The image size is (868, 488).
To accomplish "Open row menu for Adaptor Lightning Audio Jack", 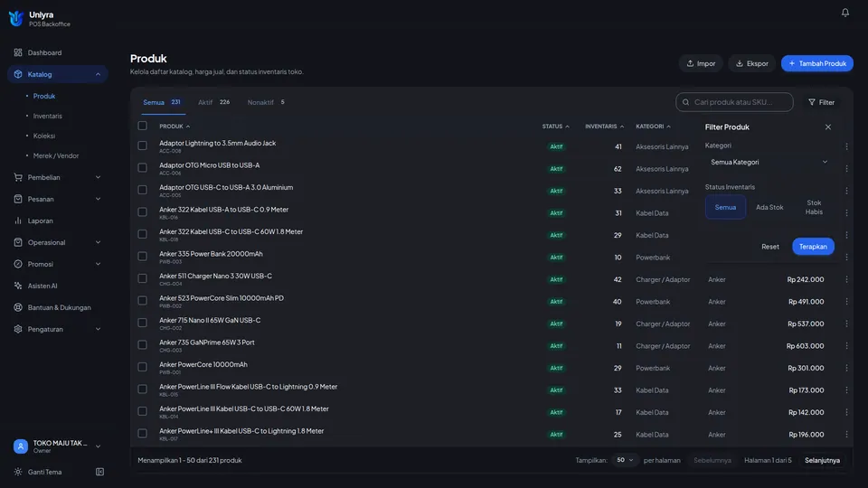I will (846, 146).
